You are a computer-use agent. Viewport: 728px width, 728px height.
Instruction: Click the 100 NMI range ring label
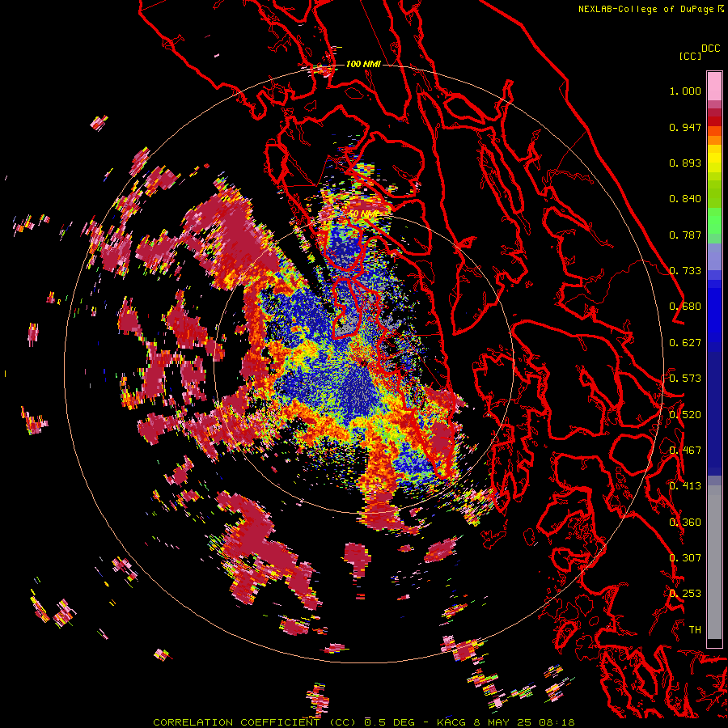pos(363,64)
